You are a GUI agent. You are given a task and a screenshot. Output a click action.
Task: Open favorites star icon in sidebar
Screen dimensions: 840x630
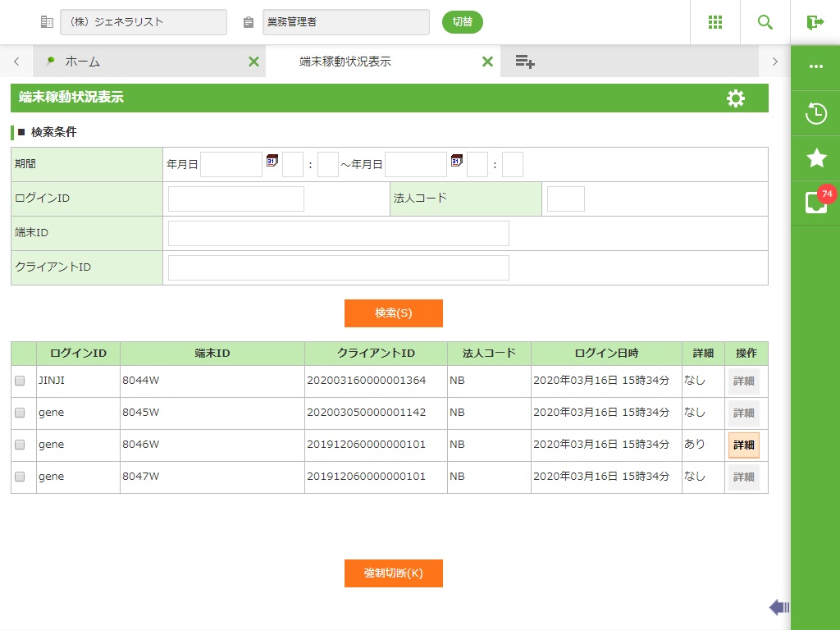click(815, 157)
